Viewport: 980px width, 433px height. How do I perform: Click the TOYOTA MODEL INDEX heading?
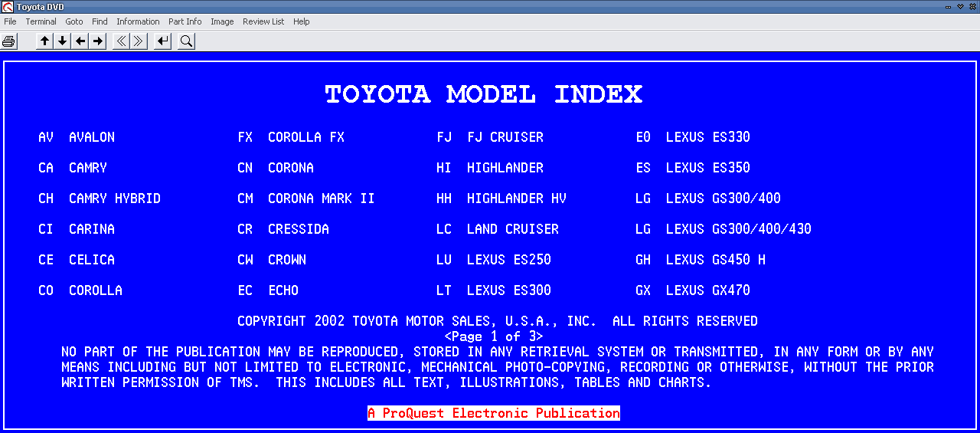point(484,94)
